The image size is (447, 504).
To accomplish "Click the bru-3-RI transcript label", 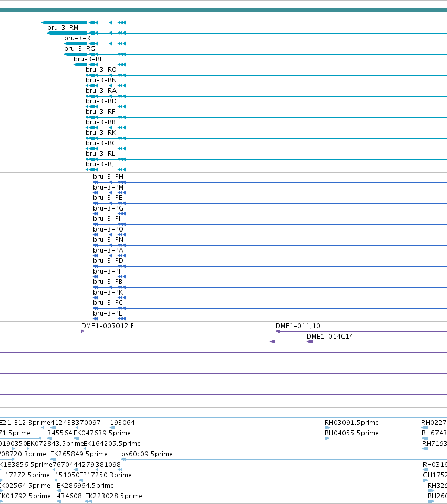I will point(88,59).
